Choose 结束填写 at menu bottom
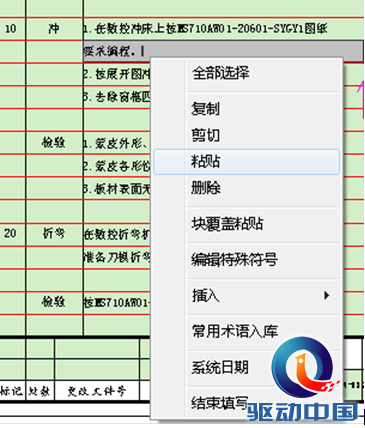 click(x=220, y=403)
